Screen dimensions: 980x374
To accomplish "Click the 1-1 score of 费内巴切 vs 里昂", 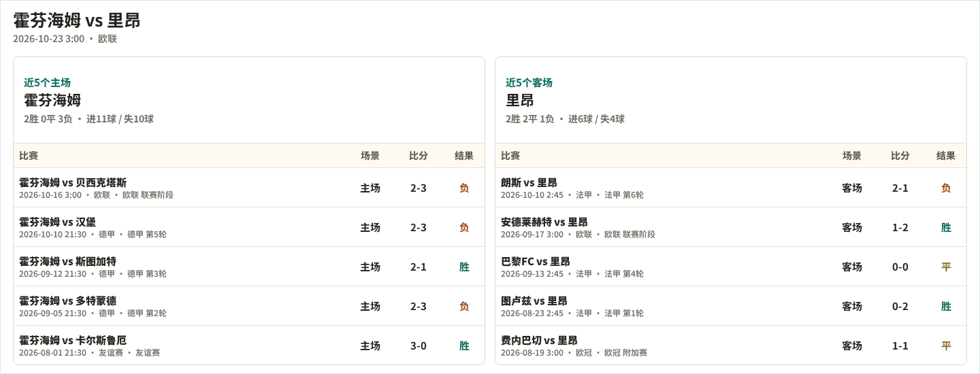I will [x=900, y=345].
